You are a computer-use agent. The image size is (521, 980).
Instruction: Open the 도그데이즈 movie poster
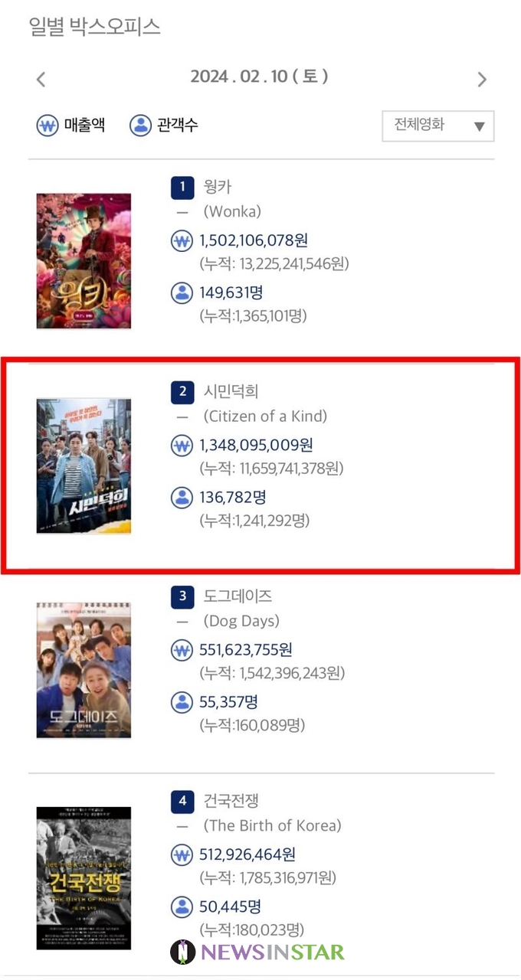84,670
